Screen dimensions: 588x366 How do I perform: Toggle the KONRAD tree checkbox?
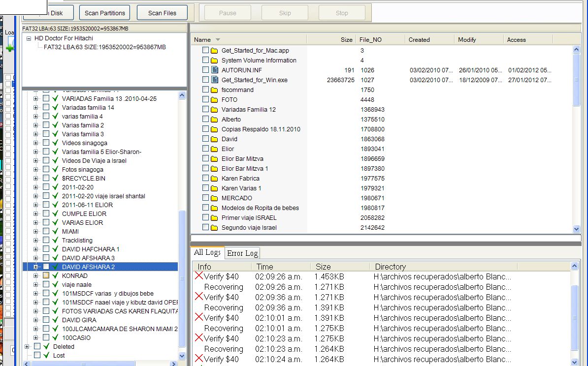pos(46,275)
